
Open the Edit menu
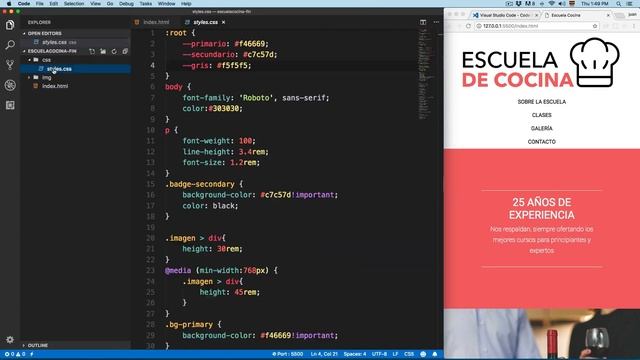[x=53, y=4]
